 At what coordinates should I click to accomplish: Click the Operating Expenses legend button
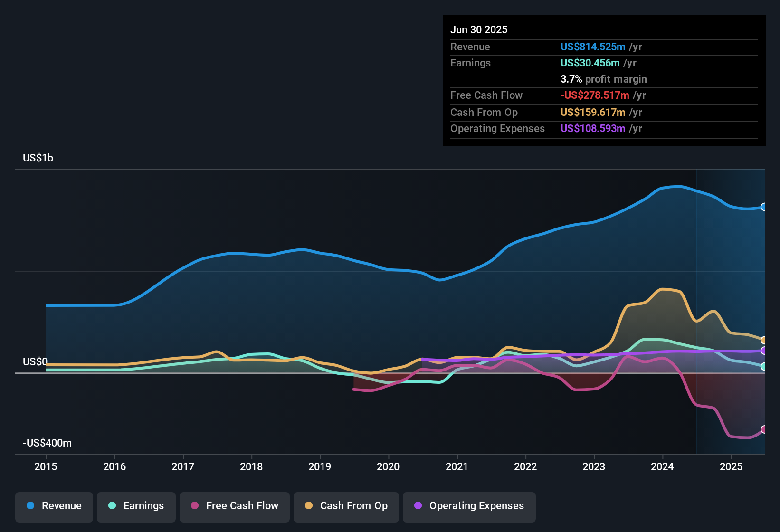click(469, 506)
